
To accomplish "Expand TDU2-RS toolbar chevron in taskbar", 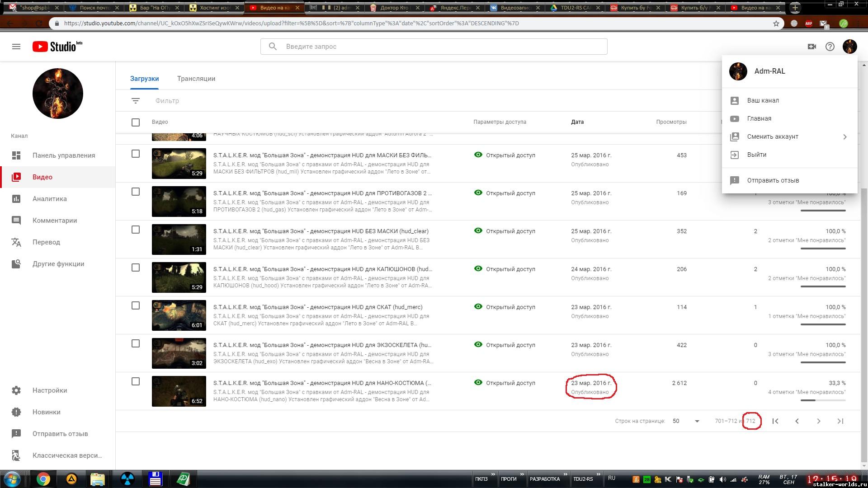I will point(598,474).
